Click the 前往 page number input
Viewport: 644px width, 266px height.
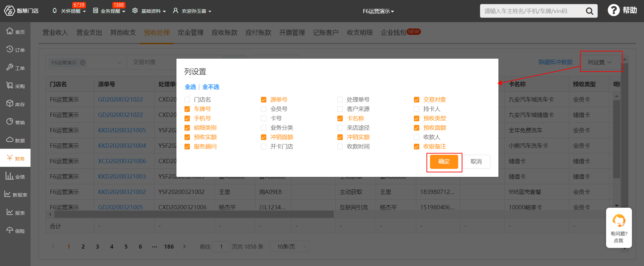221,247
